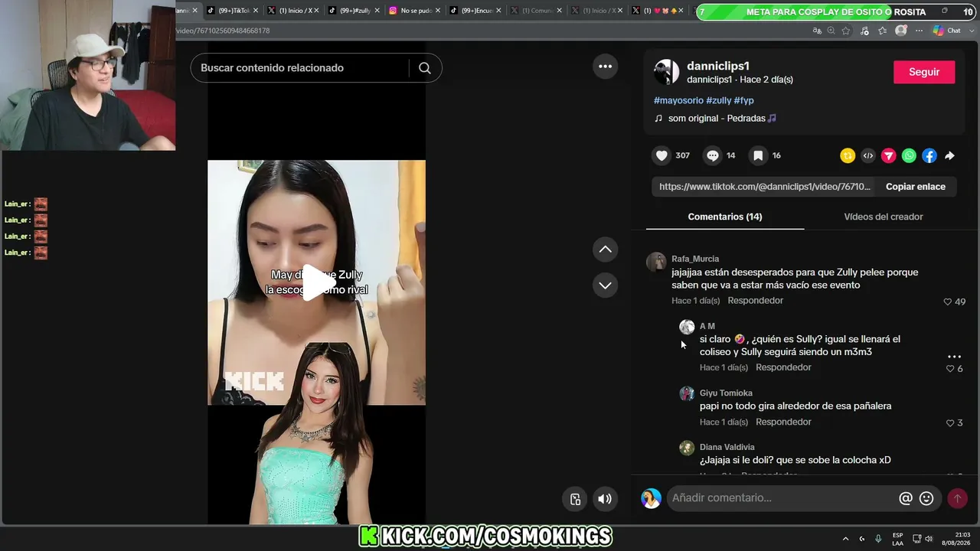Image resolution: width=980 pixels, height=551 pixels.
Task: Open the #fyp hashtag
Action: click(744, 100)
